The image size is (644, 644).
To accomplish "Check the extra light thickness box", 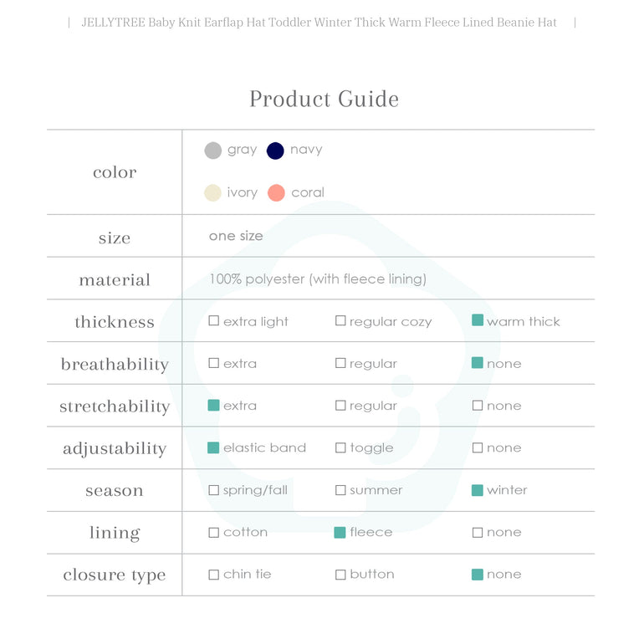I will pos(214,321).
